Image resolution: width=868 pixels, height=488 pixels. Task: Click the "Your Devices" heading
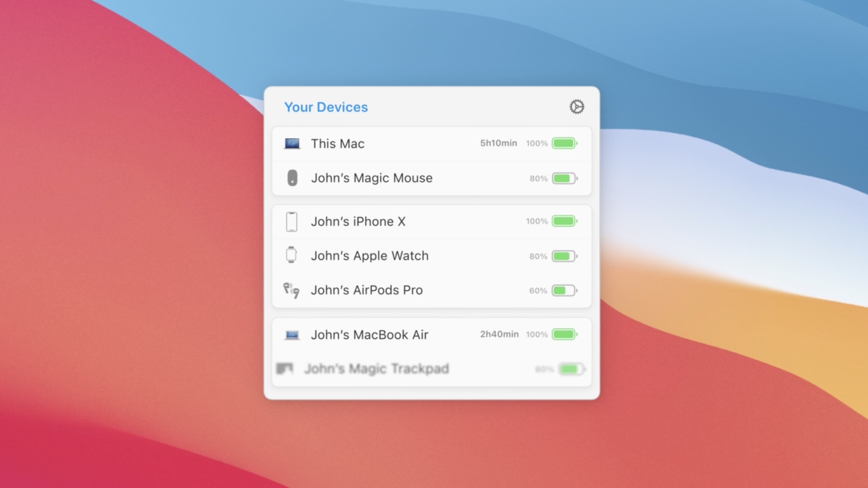click(326, 107)
